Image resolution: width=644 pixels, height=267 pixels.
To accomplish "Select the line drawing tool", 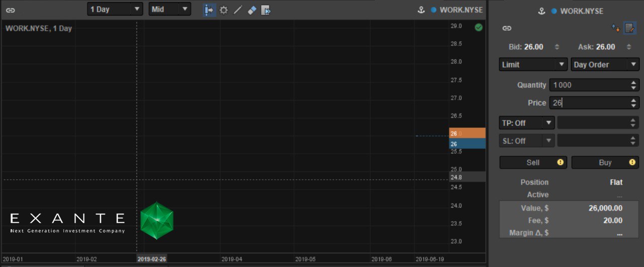I will pyautogui.click(x=238, y=10).
